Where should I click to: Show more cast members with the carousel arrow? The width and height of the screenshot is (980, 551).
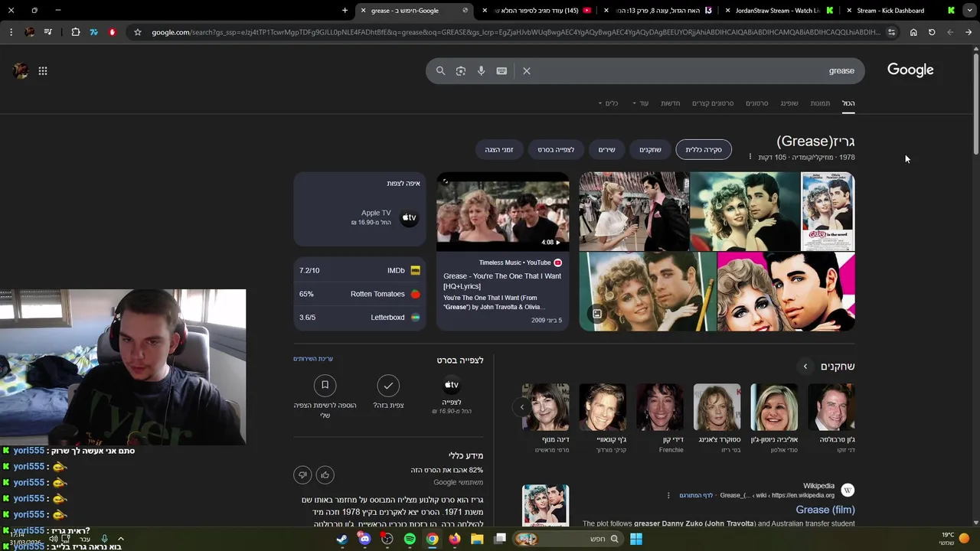pos(522,407)
